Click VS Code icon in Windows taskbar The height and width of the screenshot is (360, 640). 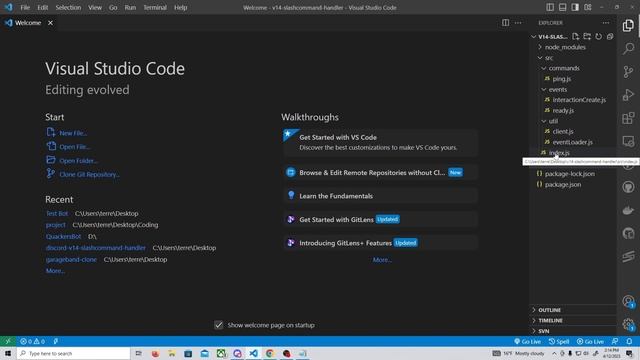pos(253,353)
